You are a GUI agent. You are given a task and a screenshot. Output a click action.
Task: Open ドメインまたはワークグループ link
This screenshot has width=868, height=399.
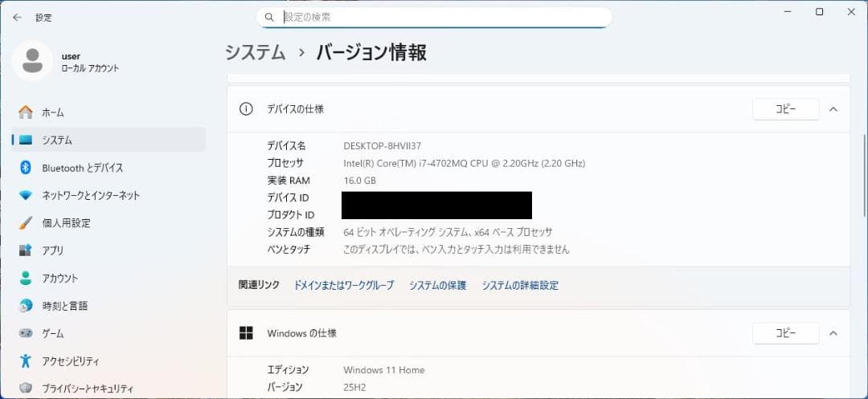pos(344,285)
